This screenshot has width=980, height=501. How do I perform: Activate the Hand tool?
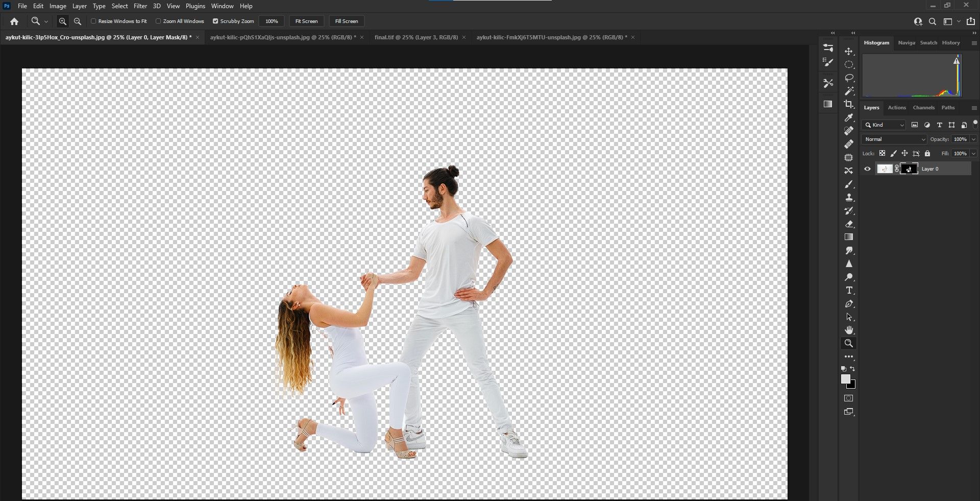(x=849, y=330)
